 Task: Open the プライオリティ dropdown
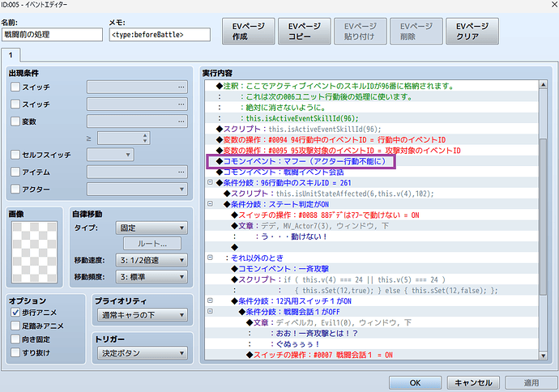(143, 315)
